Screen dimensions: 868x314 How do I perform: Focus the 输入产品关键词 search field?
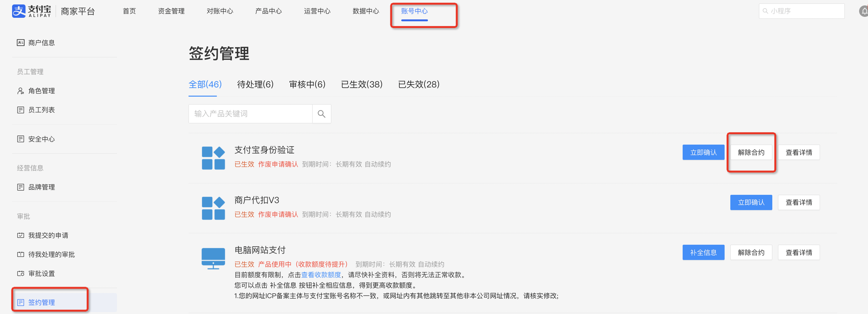[x=250, y=114]
